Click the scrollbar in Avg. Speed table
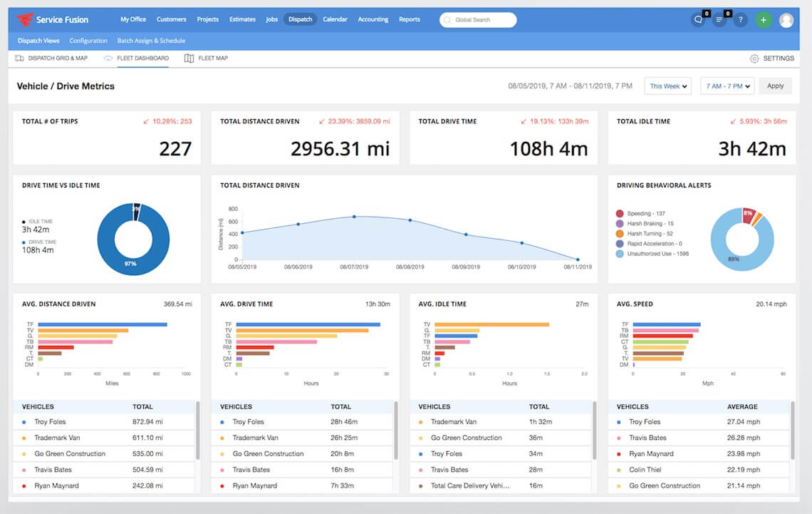 792,430
